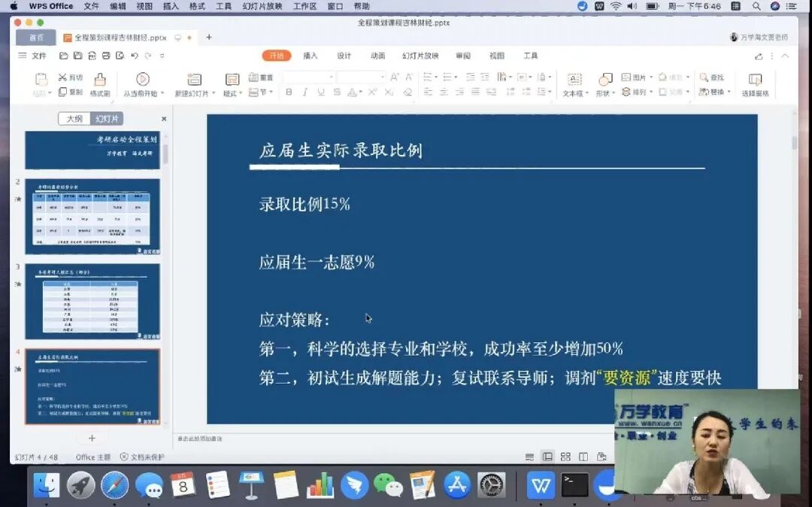Open the selection pane icon
The height and width of the screenshot is (507, 812).
(x=755, y=80)
